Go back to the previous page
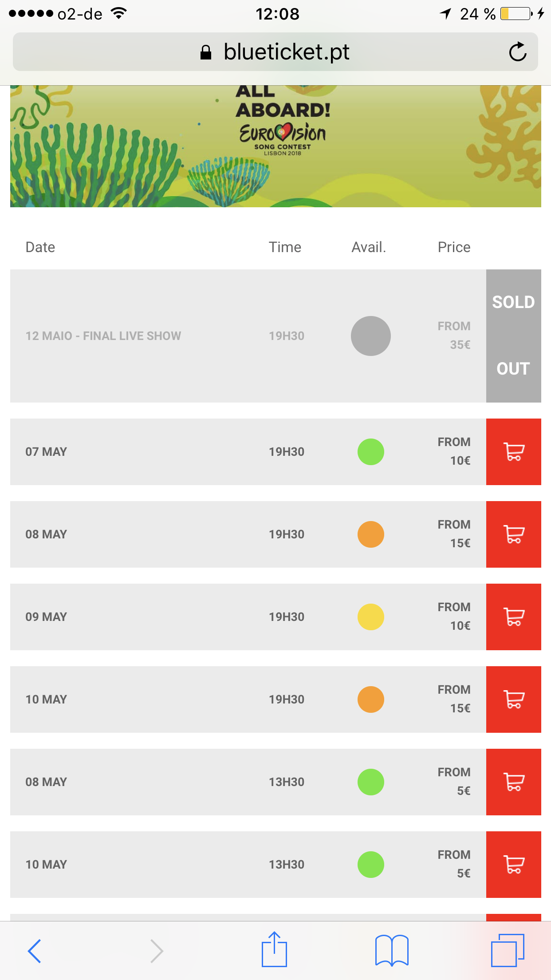Image resolution: width=551 pixels, height=980 pixels. pyautogui.click(x=35, y=951)
